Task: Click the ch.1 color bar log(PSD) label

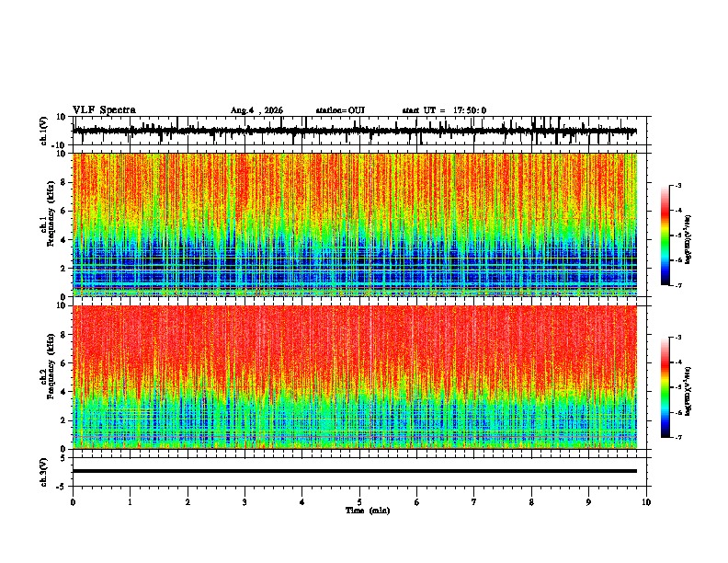Action: pos(688,240)
